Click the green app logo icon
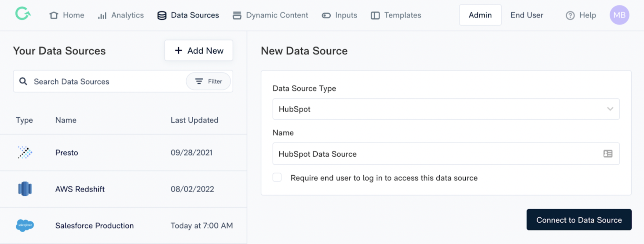The height and width of the screenshot is (244, 644). 23,14
